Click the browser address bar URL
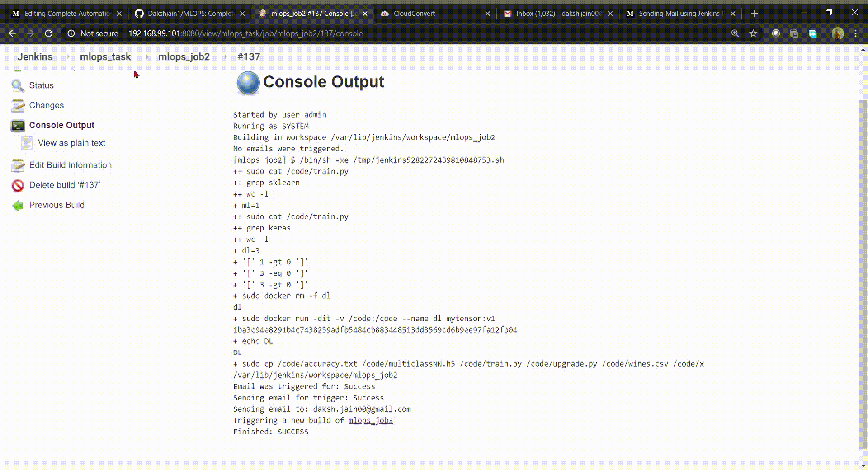Viewport: 868px width, 470px height. pos(245,33)
